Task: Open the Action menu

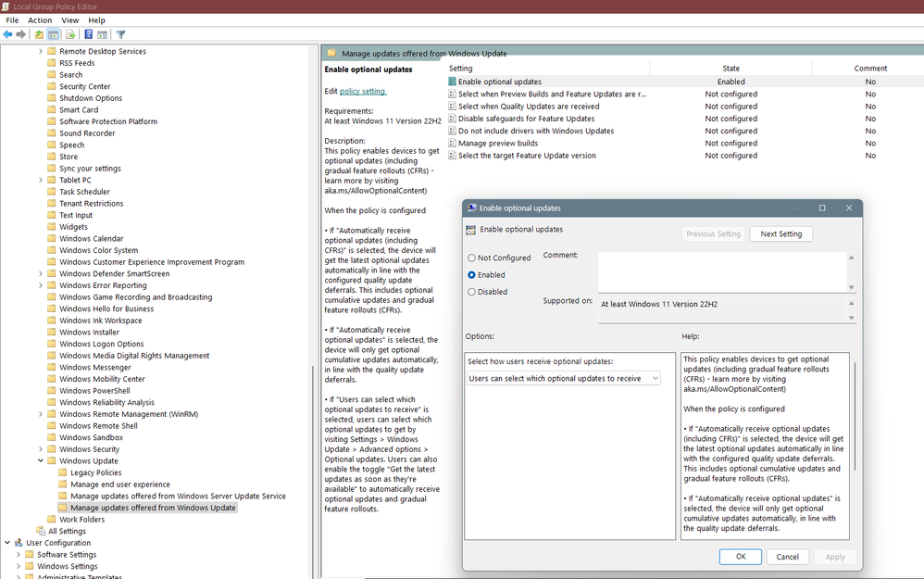Action: coord(40,20)
